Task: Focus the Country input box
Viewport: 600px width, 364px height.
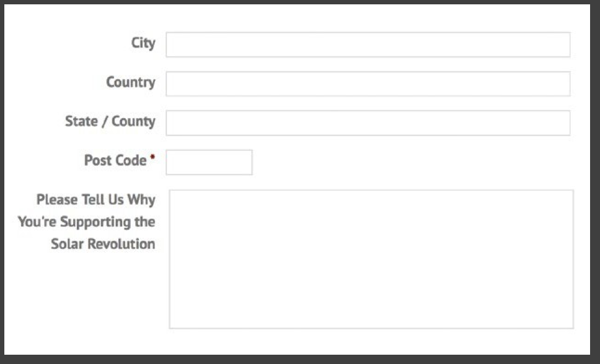Action: click(x=368, y=84)
